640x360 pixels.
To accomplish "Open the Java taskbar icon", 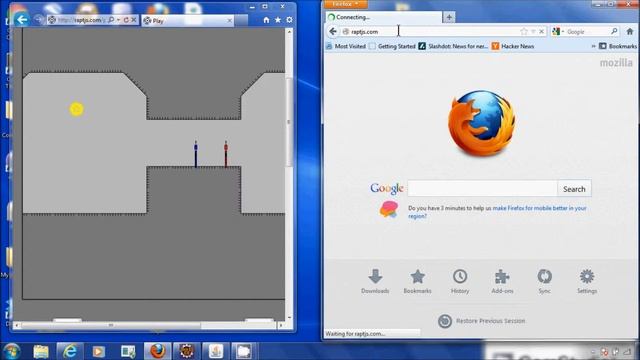I will tap(216, 351).
